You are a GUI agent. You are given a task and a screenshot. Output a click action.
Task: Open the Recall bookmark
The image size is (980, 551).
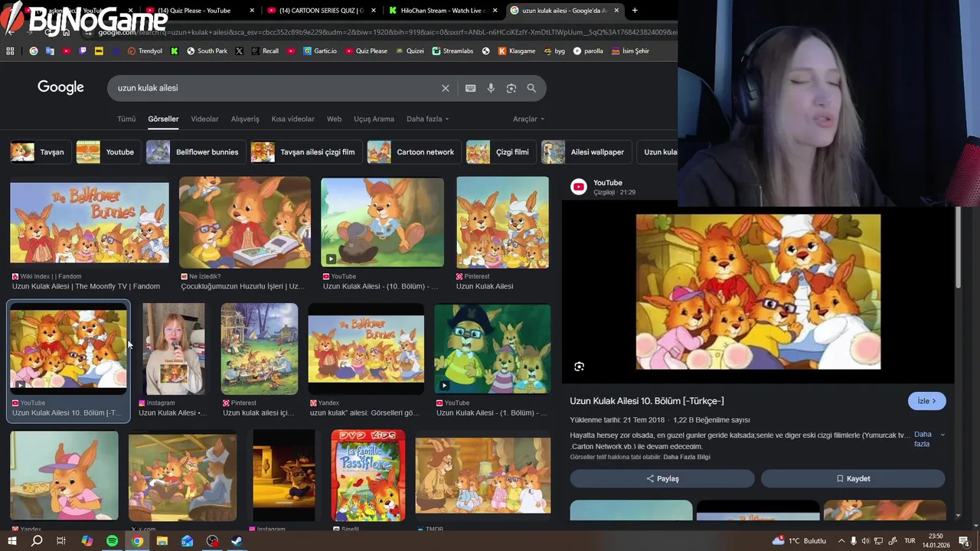tap(264, 51)
